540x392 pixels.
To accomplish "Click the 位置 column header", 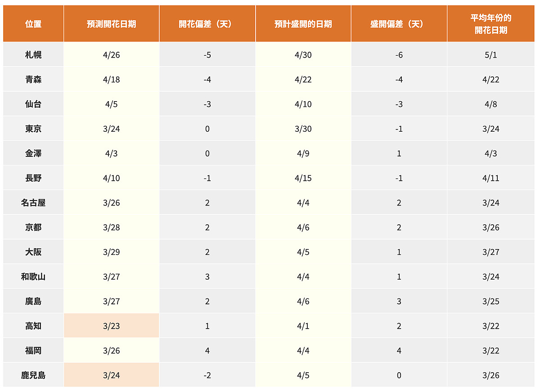I will pyautogui.click(x=33, y=24).
